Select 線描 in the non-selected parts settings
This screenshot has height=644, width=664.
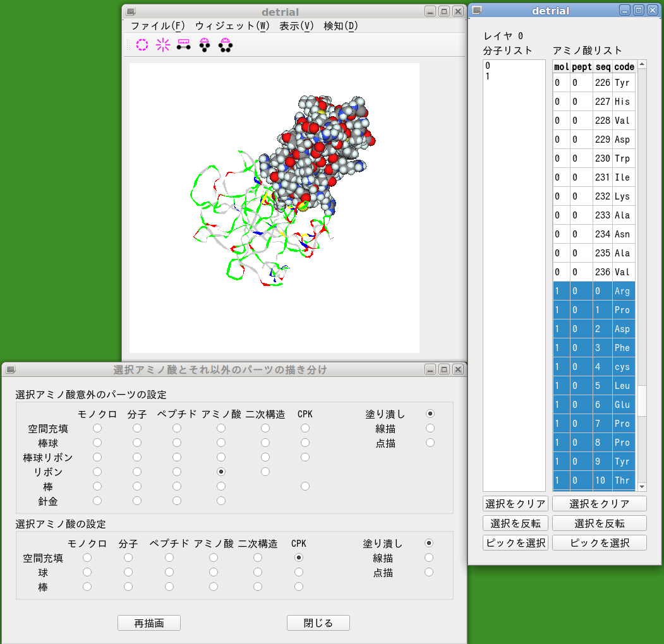click(x=430, y=429)
